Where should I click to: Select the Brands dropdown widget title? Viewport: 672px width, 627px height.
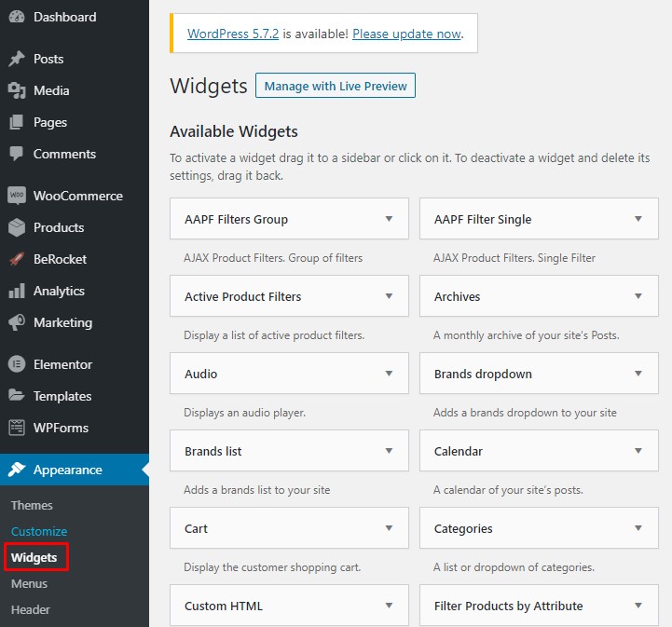(x=483, y=374)
